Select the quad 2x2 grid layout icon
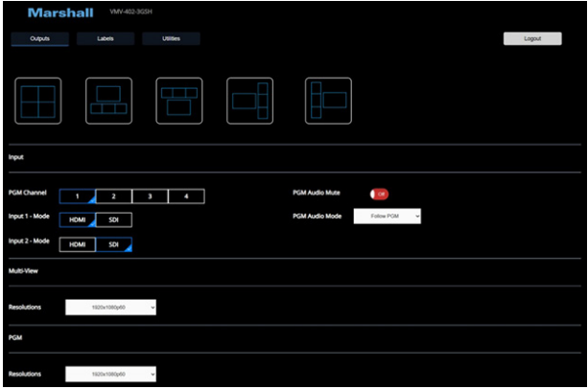This screenshot has width=588, height=389. coord(37,100)
